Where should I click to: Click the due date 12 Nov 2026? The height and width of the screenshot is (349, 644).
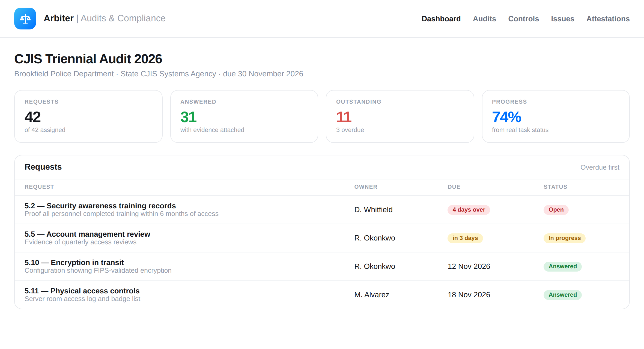469,266
